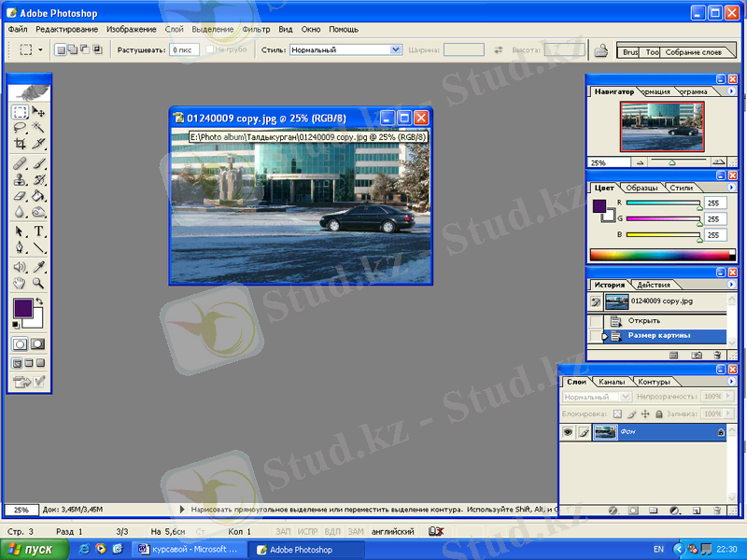Select the Zoom magnifier tool

(39, 282)
